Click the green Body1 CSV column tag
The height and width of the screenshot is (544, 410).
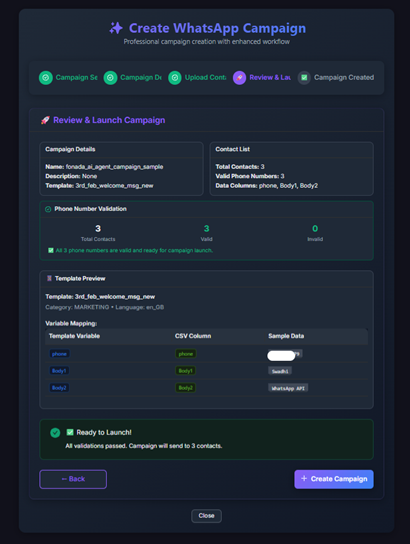coord(185,371)
